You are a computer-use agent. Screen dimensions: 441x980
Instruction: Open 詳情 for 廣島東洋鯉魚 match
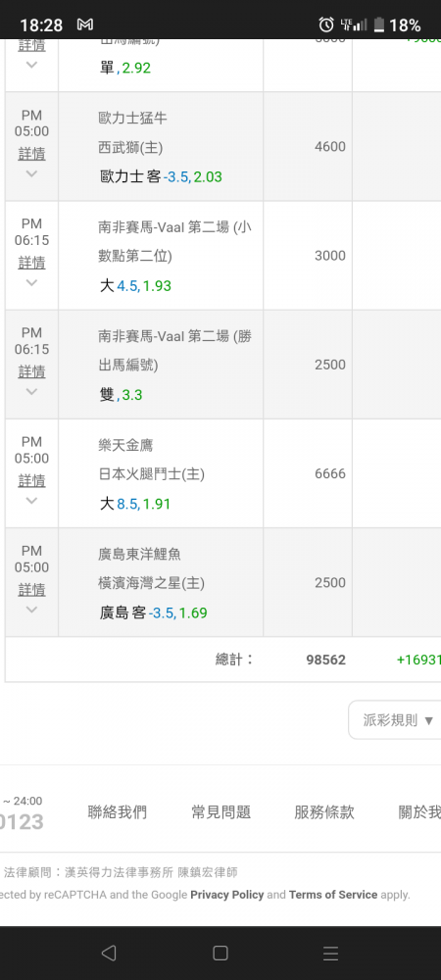coord(31,589)
